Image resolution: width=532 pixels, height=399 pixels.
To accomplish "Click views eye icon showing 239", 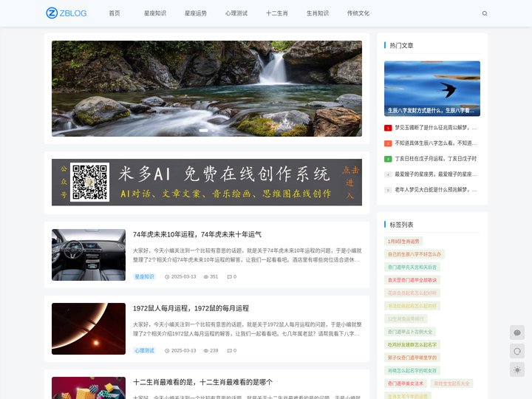I will pos(206,351).
